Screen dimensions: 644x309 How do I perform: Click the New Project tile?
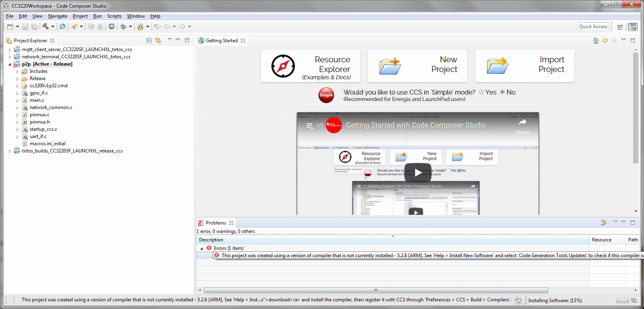pyautogui.click(x=418, y=66)
